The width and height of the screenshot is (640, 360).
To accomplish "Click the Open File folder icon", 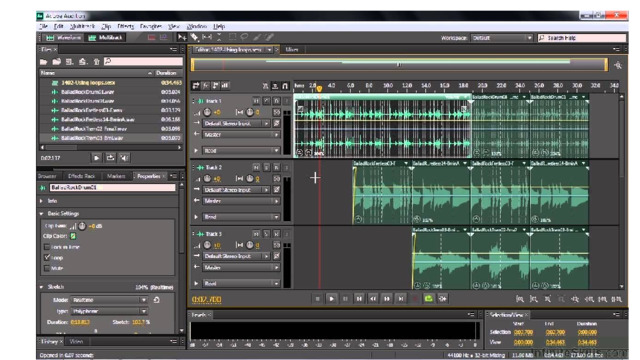I will tap(43, 62).
